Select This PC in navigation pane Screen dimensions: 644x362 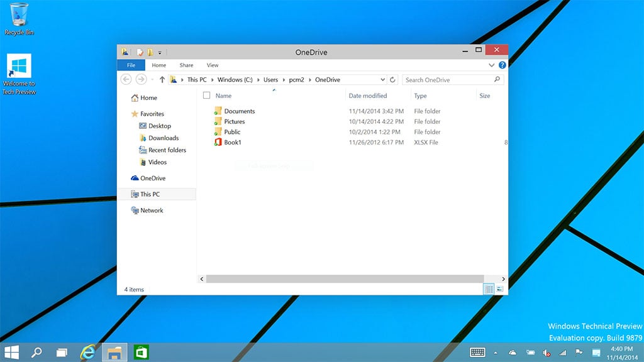150,194
